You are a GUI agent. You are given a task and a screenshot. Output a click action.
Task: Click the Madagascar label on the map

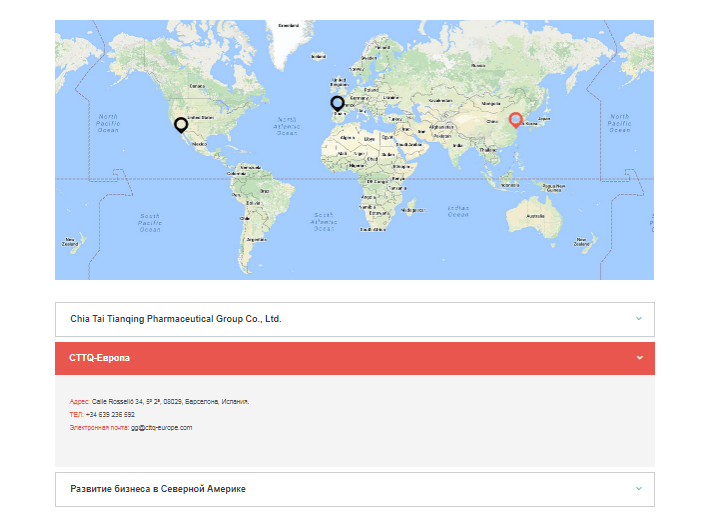point(413,210)
